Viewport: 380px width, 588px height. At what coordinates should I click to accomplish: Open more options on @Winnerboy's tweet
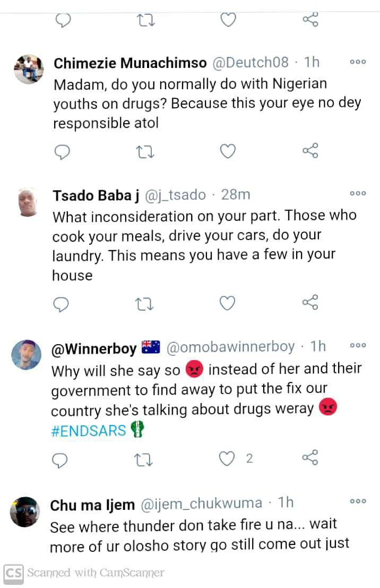358,345
